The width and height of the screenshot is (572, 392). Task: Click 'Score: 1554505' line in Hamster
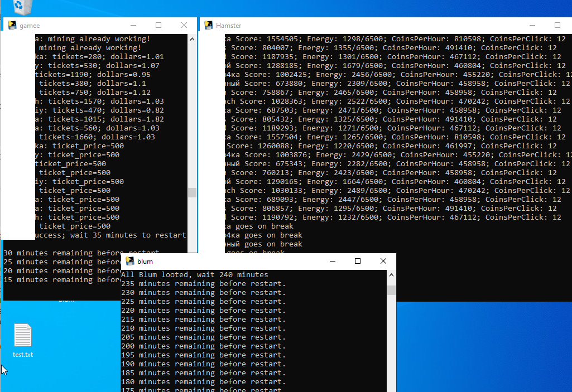click(396, 38)
